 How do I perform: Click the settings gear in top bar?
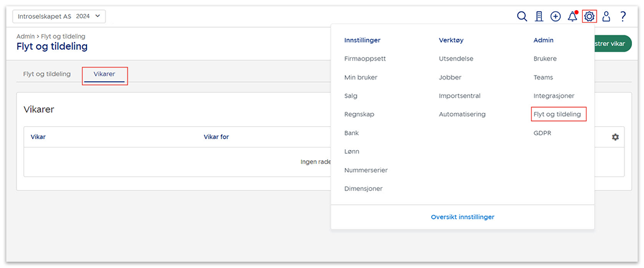[589, 17]
